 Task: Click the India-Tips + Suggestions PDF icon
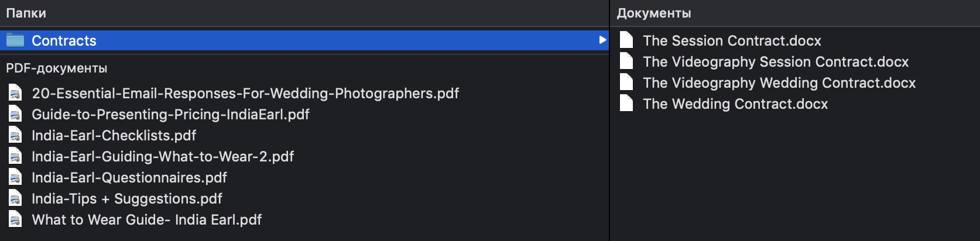tap(15, 198)
